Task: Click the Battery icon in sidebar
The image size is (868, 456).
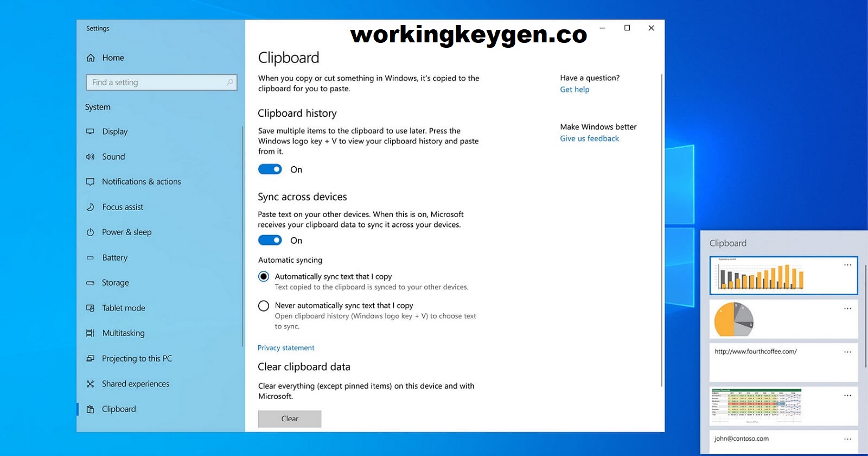Action: tap(90, 257)
